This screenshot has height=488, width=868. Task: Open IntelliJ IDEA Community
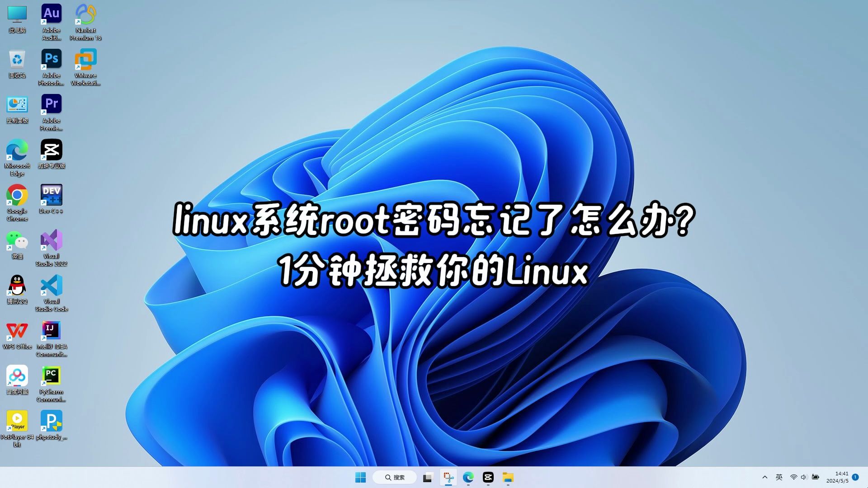pos(51,330)
